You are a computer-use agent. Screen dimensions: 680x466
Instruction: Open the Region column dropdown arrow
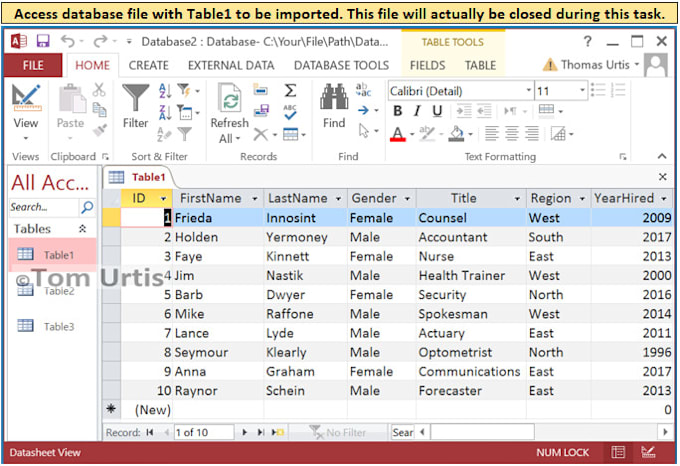pos(582,199)
